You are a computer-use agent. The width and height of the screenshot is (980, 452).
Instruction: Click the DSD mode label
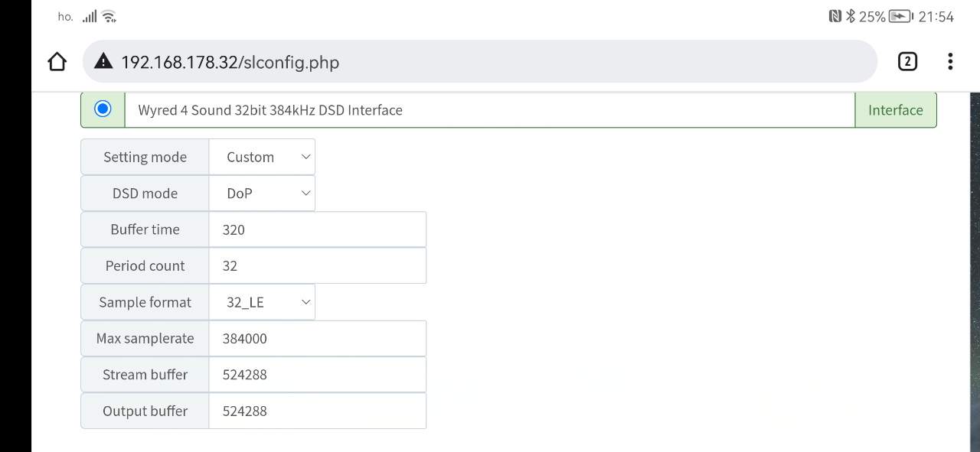click(x=145, y=193)
